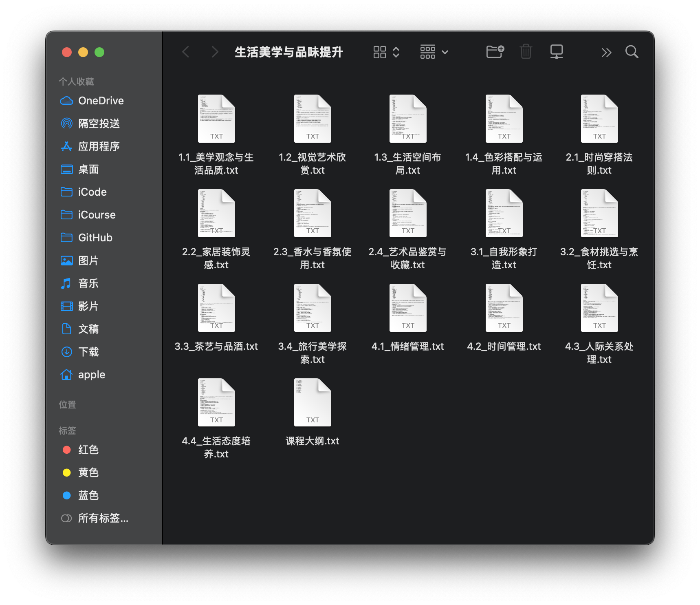Select file 1.2_视觉艺术欣赏.txt

(313, 135)
